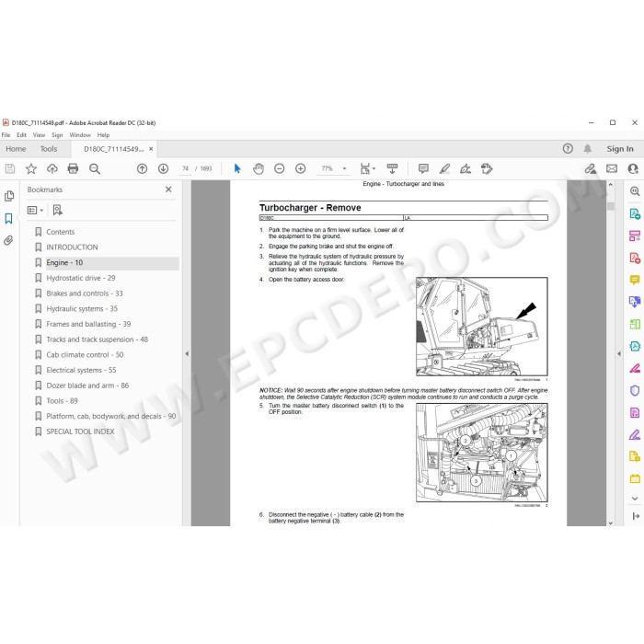This screenshot has height=644, width=644.
Task: Go to previous page arrow
Action: coord(142,168)
